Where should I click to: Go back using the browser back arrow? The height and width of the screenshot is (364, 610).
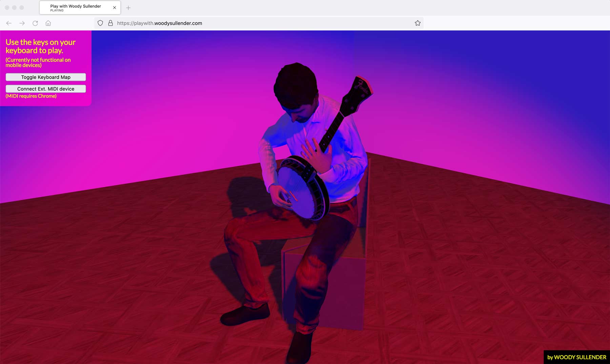point(9,23)
